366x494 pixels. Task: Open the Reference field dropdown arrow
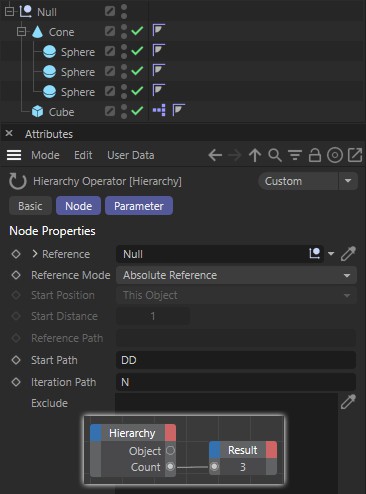tap(331, 254)
